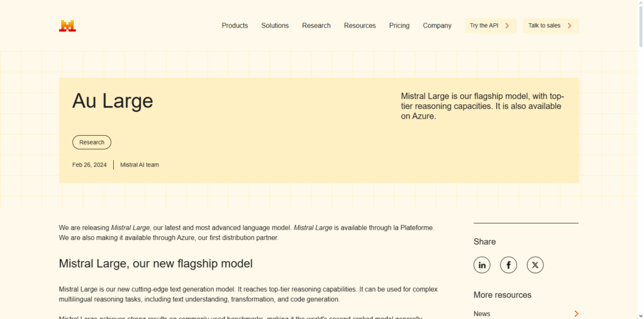Share the article on LinkedIn
This screenshot has width=644, height=319.
coord(482,265)
